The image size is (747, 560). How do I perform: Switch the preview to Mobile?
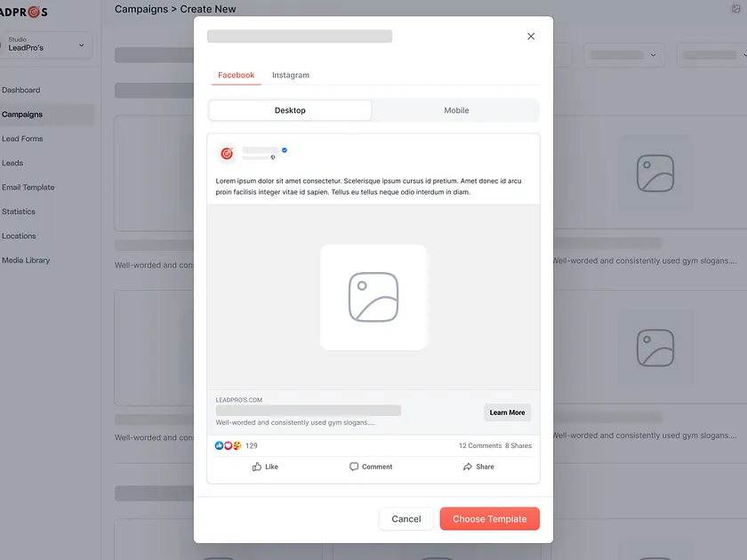click(x=456, y=109)
